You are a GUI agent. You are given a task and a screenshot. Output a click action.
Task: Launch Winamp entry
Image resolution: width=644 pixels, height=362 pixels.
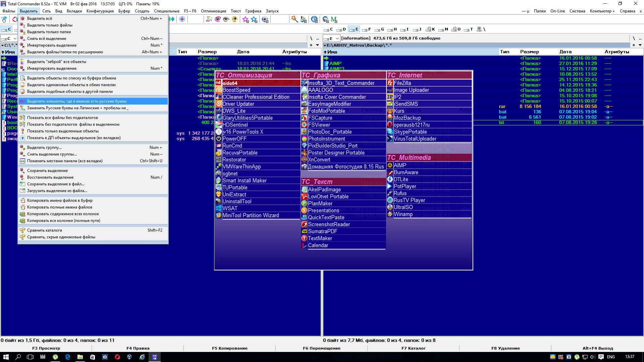coord(429,214)
